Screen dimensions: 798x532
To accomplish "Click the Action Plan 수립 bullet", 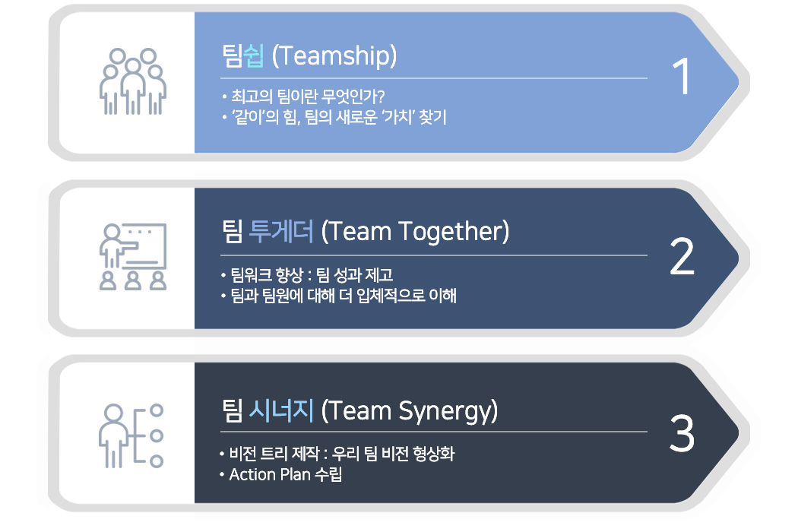I will 280,474.
